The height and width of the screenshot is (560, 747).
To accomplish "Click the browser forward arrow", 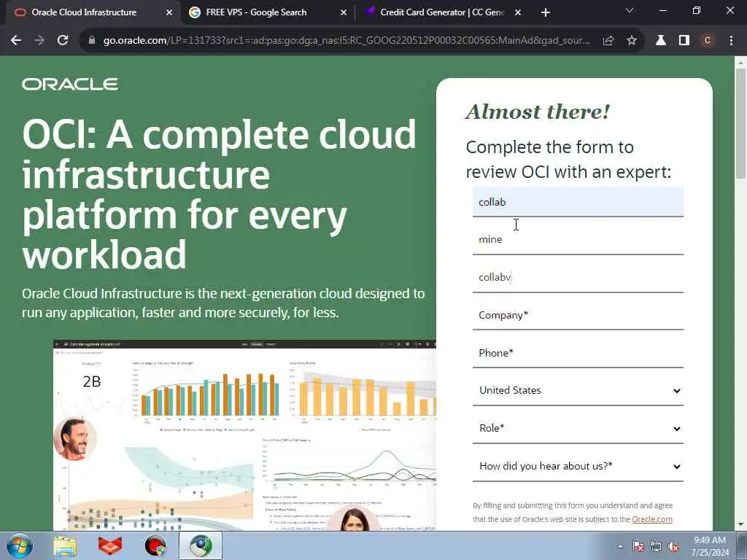I will pos(39,41).
